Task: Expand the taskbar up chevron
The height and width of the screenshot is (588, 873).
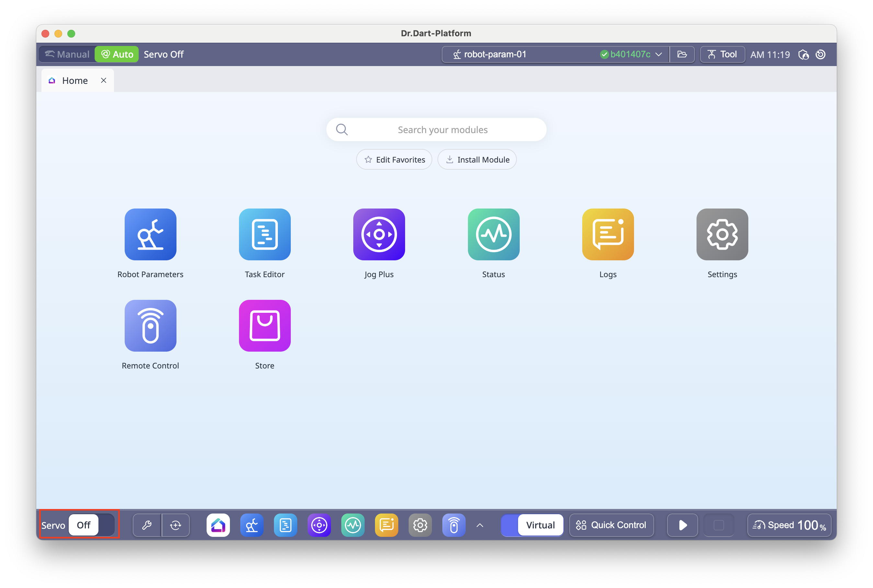Action: tap(480, 526)
